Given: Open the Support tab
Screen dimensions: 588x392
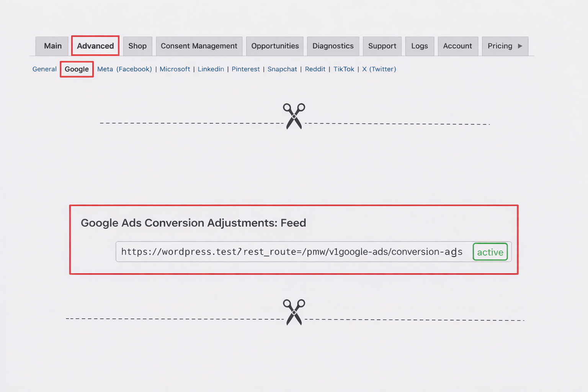Looking at the screenshot, I should 382,46.
